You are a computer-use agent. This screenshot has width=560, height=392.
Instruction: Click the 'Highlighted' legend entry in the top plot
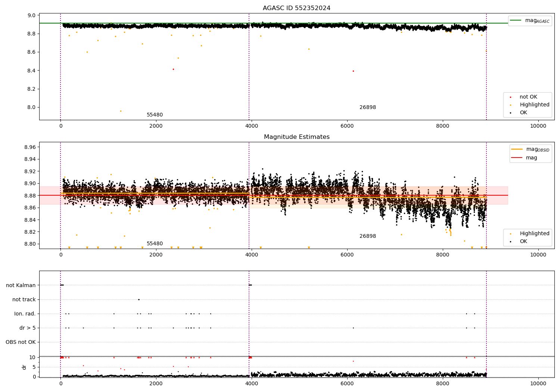click(535, 105)
